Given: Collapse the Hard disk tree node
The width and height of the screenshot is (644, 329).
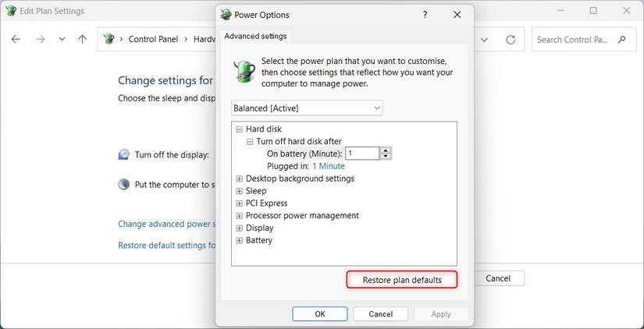Looking at the screenshot, I should 239,129.
